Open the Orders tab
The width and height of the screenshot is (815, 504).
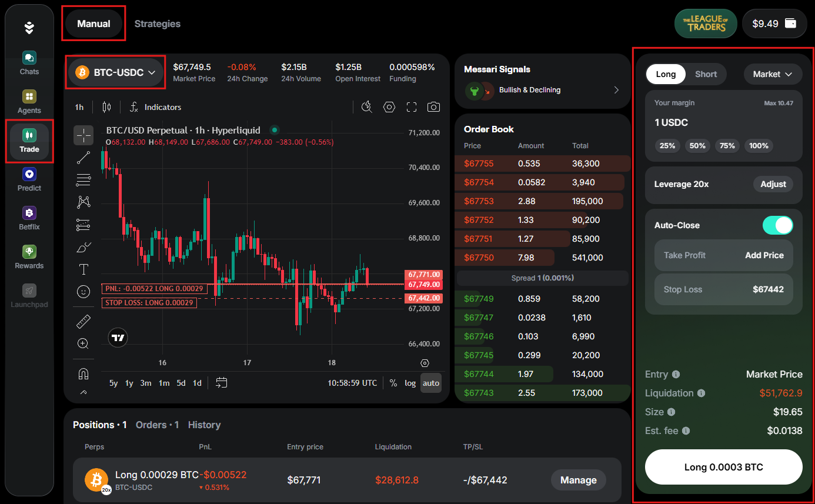[157, 425]
